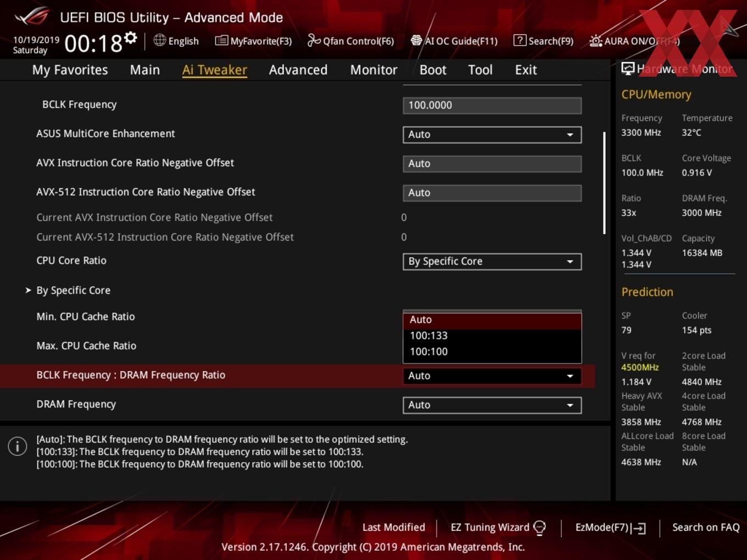Choose 100:133 ratio option
Image resolution: width=747 pixels, height=560 pixels.
tap(492, 336)
